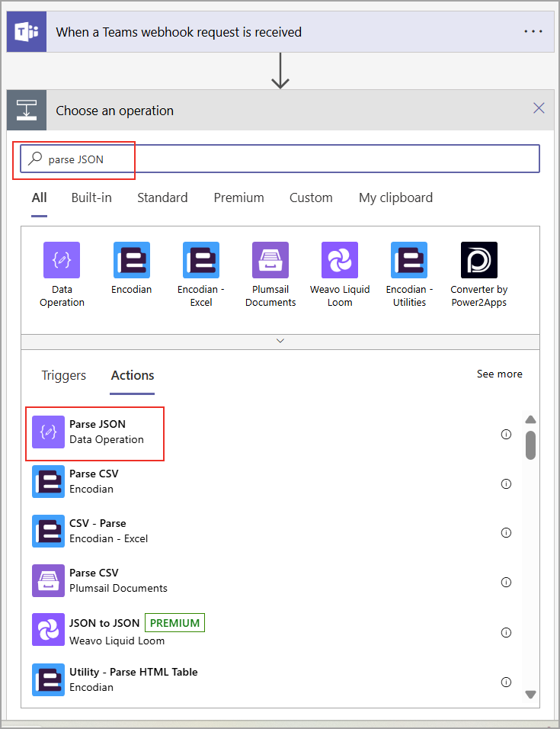Click info icon for Parse JSON action
The image size is (560, 729).
(506, 434)
